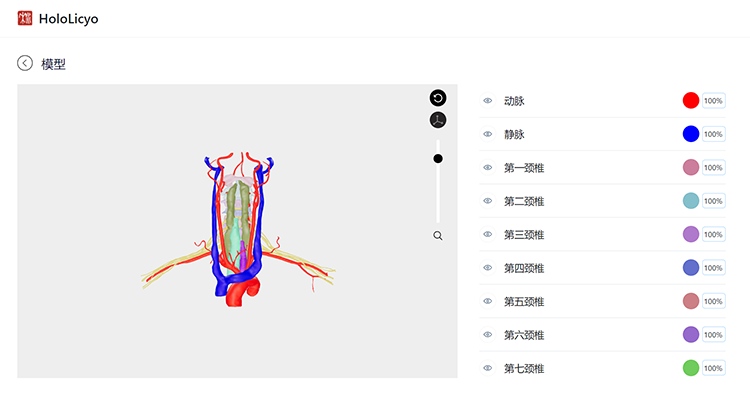
Task: Select the 第一颈椎 layer label
Action: click(524, 168)
